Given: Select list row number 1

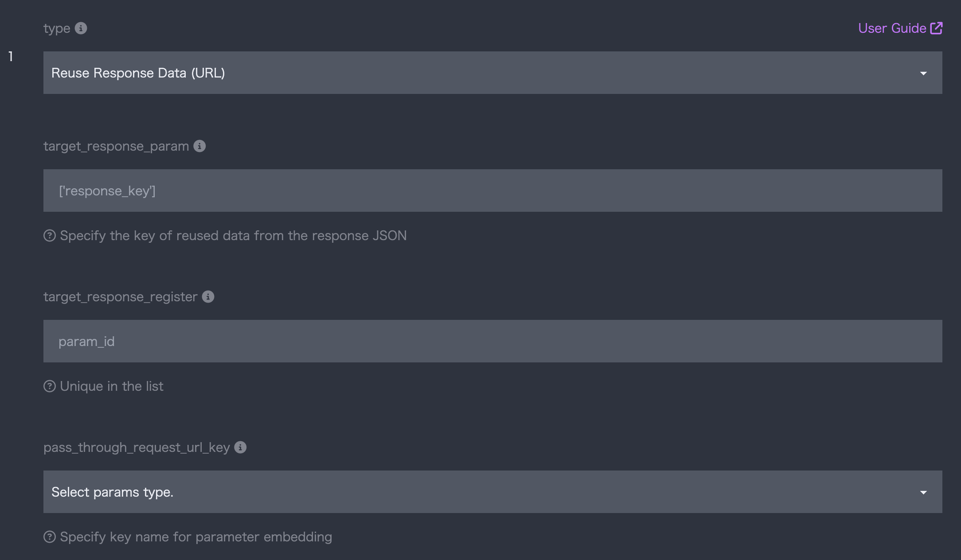Looking at the screenshot, I should tap(11, 57).
